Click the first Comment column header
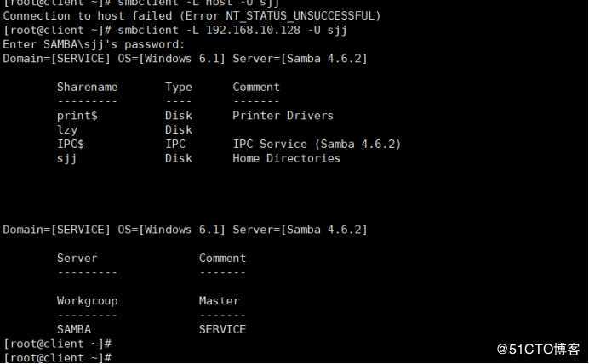This screenshot has width=589, height=364. coord(256,87)
